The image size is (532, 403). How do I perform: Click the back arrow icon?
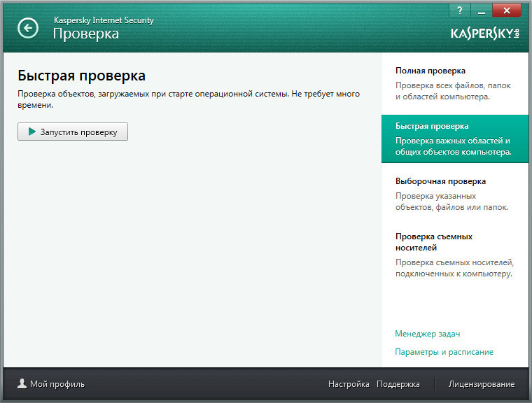(x=28, y=28)
